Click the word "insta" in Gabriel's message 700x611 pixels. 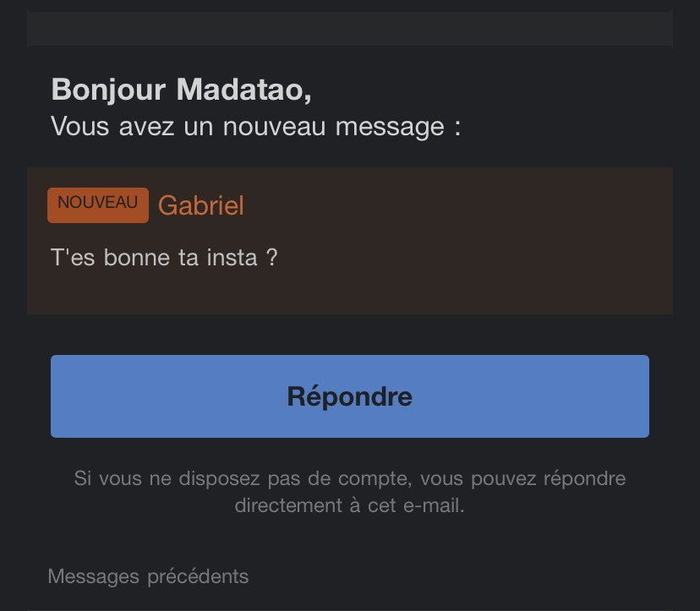tap(232, 258)
